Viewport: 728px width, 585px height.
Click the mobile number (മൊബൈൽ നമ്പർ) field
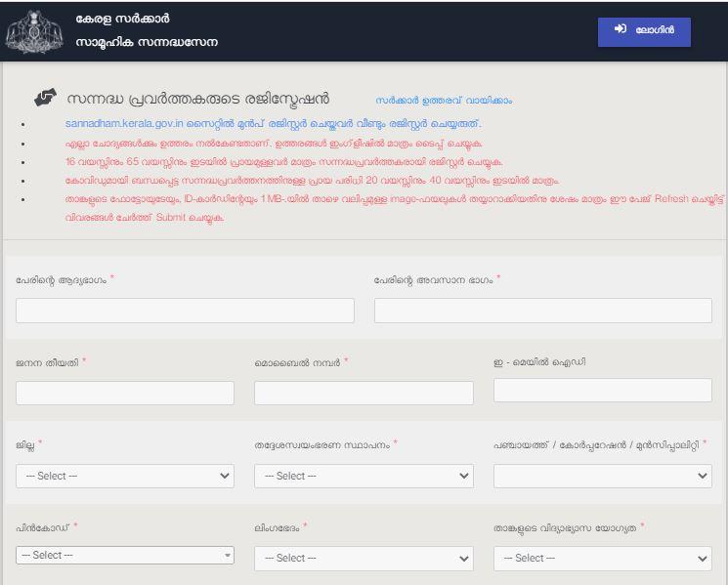[x=364, y=393]
